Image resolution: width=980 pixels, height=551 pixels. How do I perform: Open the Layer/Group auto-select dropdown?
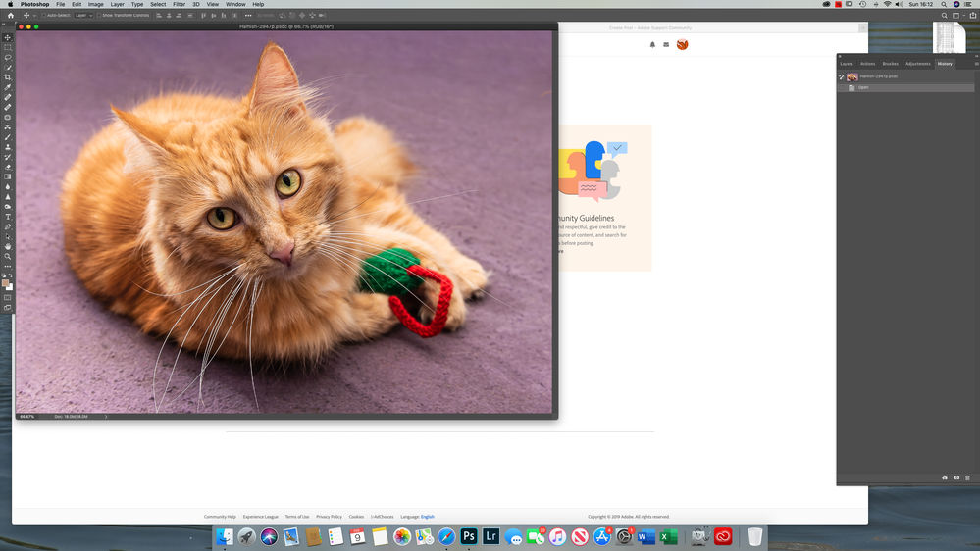coord(83,15)
